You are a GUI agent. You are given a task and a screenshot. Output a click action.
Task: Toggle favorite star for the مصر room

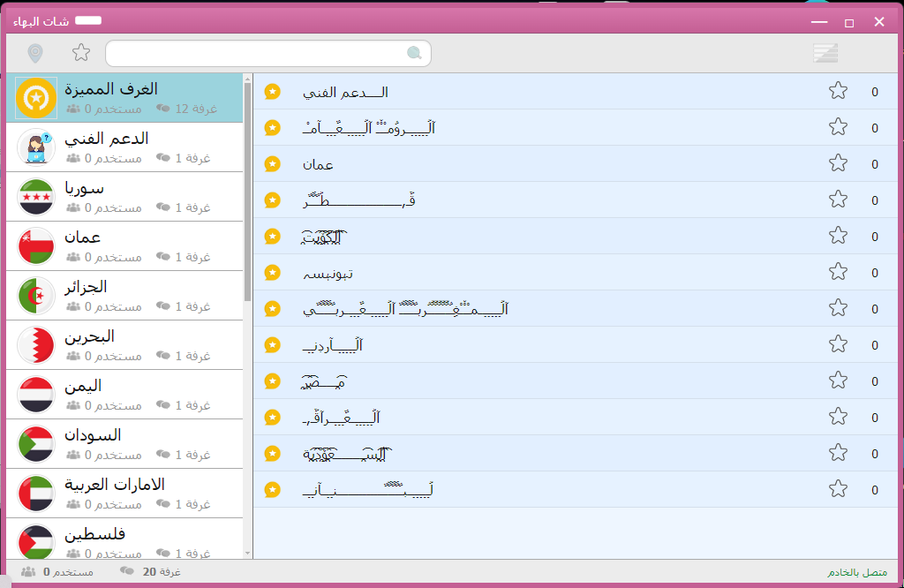(838, 381)
